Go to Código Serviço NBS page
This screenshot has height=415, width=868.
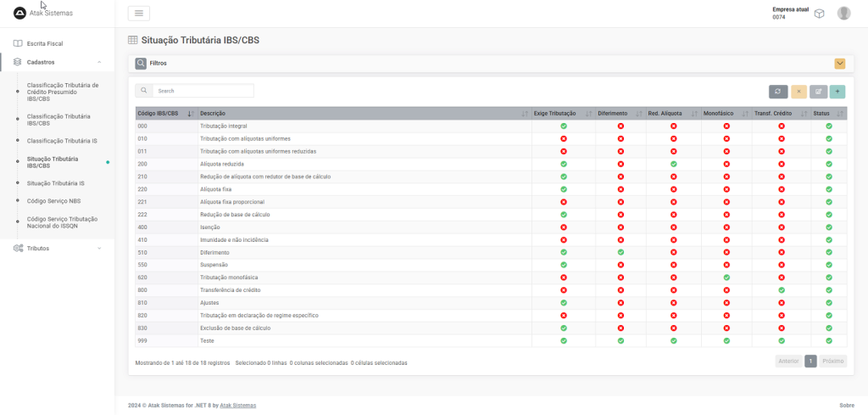click(x=54, y=200)
